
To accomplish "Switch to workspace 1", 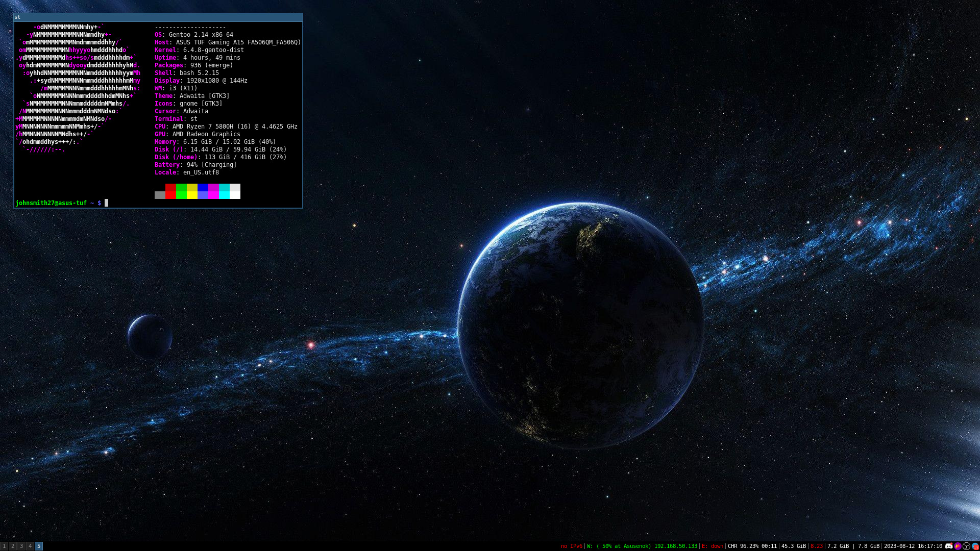I will click(x=4, y=546).
